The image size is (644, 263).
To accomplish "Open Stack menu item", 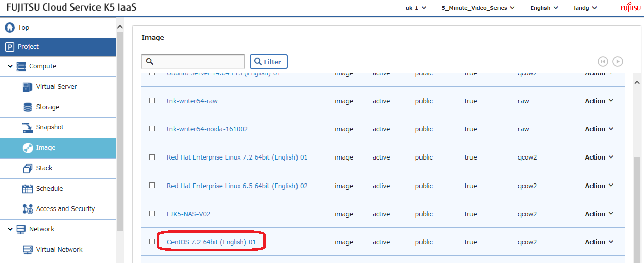I will [58, 168].
